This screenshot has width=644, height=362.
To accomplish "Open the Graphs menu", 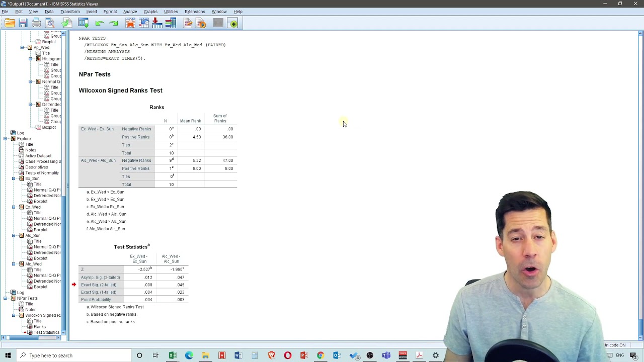I will [150, 12].
